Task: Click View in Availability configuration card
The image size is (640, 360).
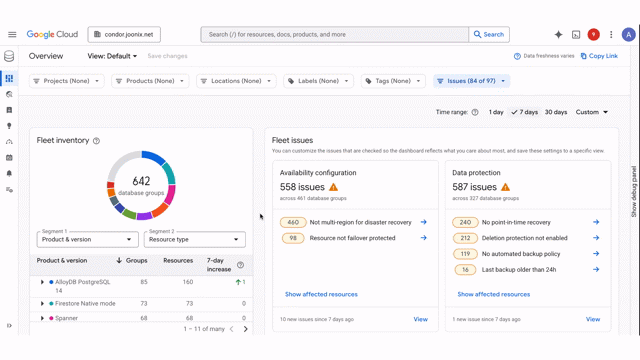Action: point(420,319)
